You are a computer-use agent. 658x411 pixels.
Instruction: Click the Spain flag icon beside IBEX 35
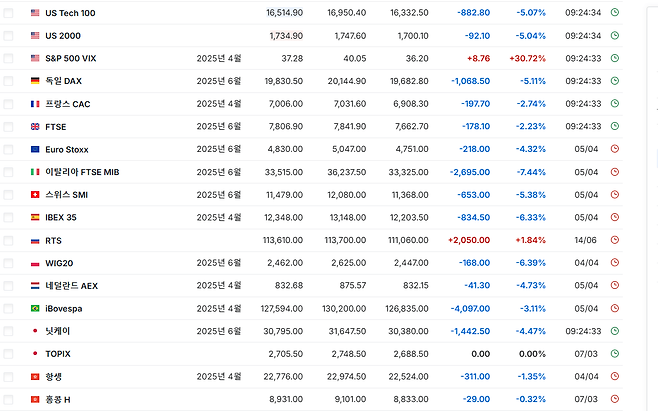35,217
